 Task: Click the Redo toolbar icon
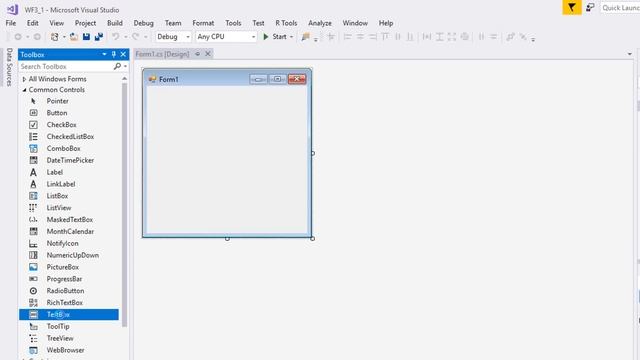(x=136, y=37)
